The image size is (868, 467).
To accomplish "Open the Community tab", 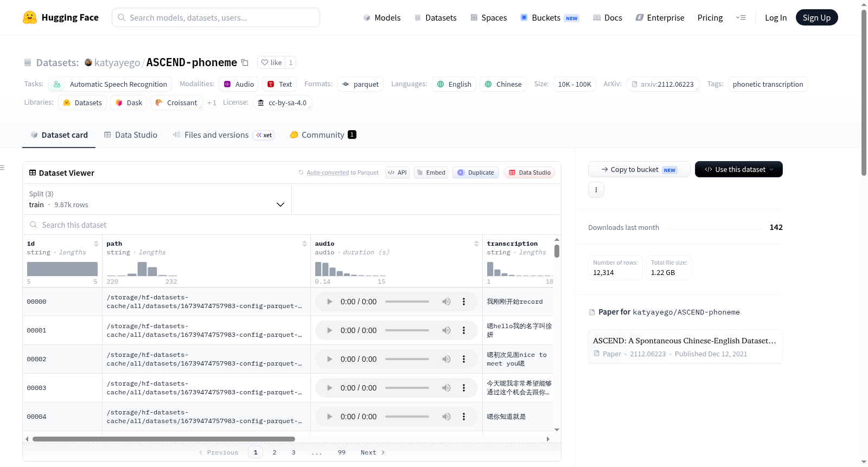I will [323, 135].
